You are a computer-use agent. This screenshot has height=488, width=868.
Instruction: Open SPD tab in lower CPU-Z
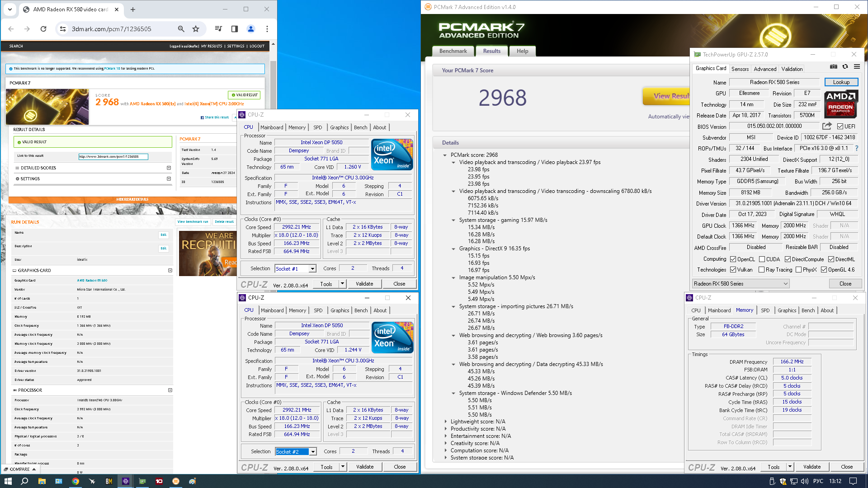(318, 310)
